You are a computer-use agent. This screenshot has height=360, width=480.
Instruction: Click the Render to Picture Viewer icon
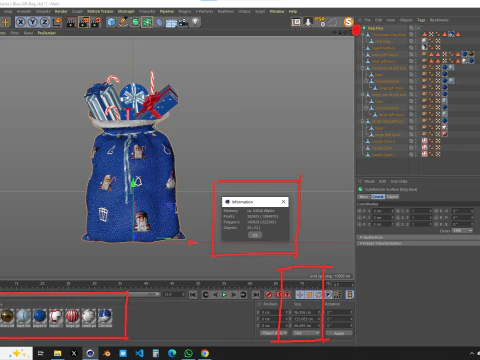tap(84, 22)
